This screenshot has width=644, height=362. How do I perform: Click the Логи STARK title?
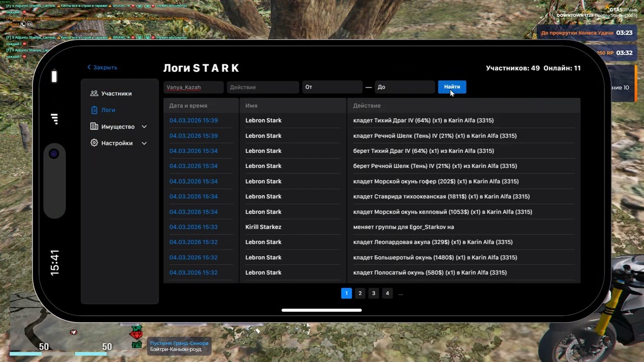[201, 68]
